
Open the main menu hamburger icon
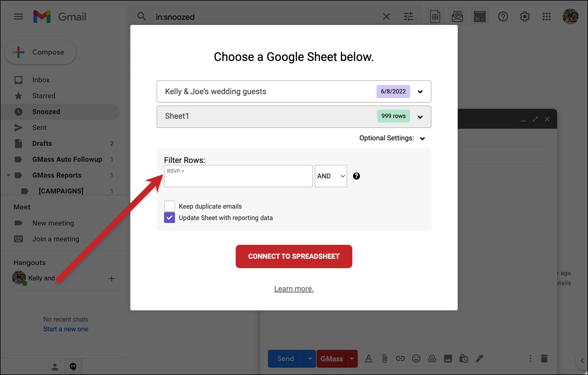click(18, 17)
